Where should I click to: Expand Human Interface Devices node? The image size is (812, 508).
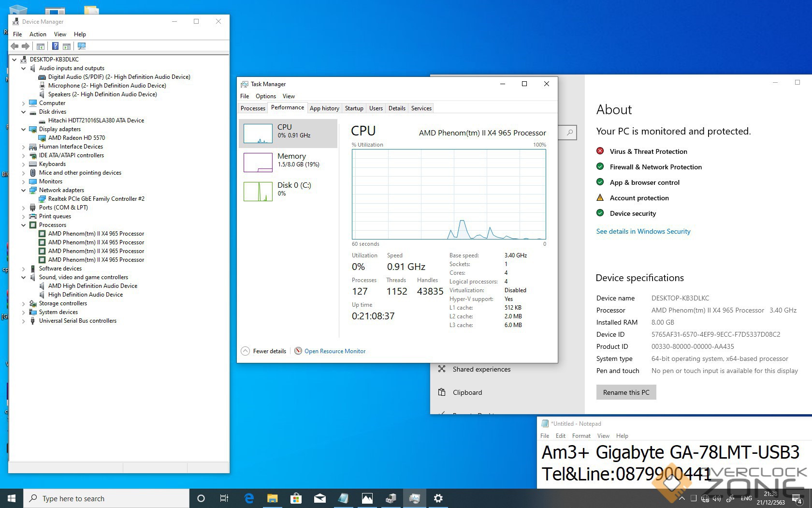tap(24, 147)
